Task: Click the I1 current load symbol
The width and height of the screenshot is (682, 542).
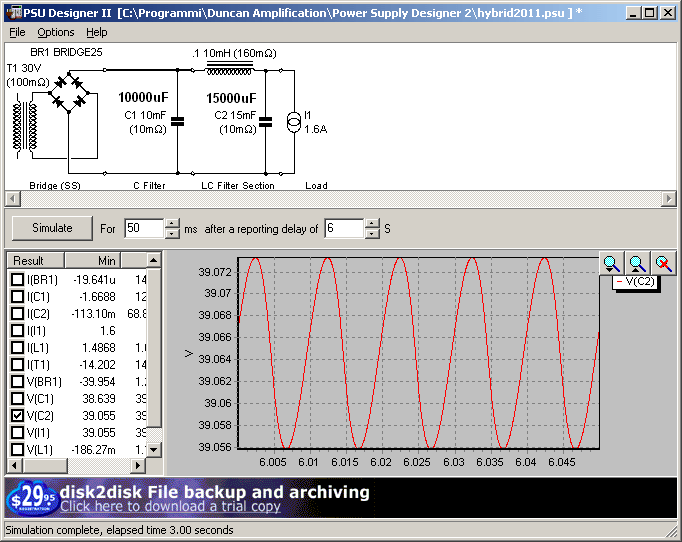Action: point(293,122)
